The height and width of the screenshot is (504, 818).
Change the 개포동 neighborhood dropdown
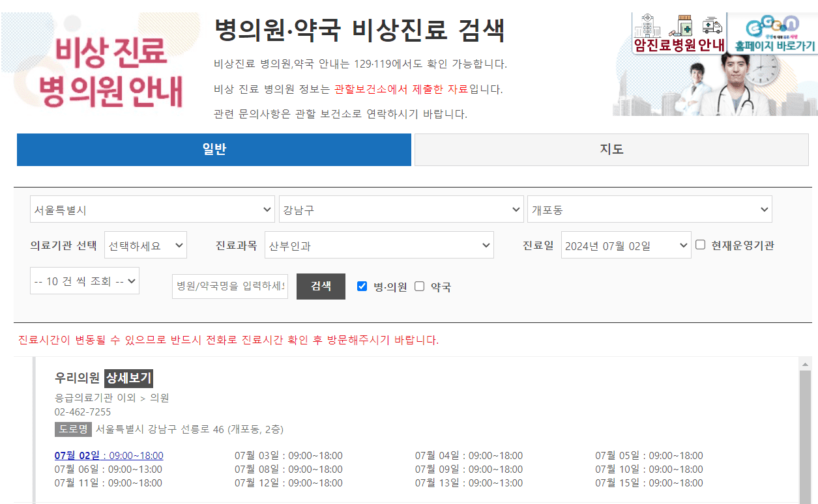click(x=650, y=209)
